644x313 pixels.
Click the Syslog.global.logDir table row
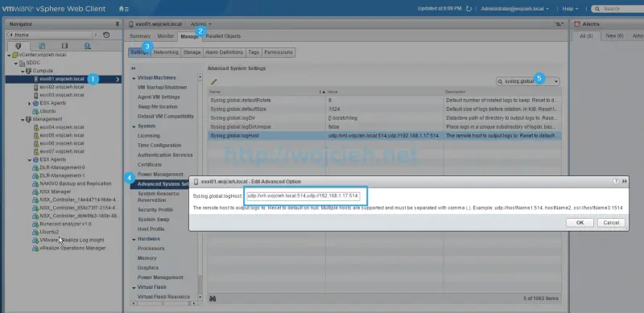(385, 118)
